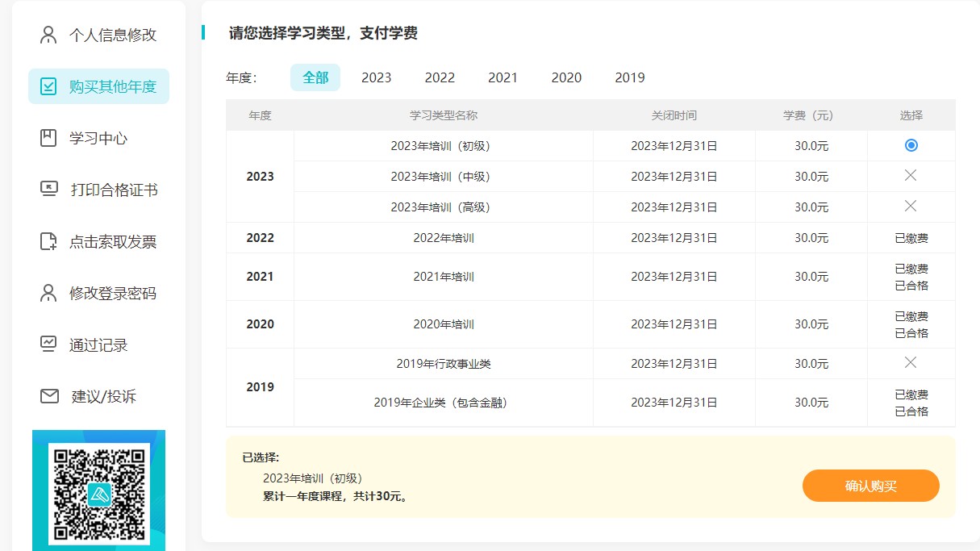Select the 2021 year filter

pyautogui.click(x=503, y=77)
